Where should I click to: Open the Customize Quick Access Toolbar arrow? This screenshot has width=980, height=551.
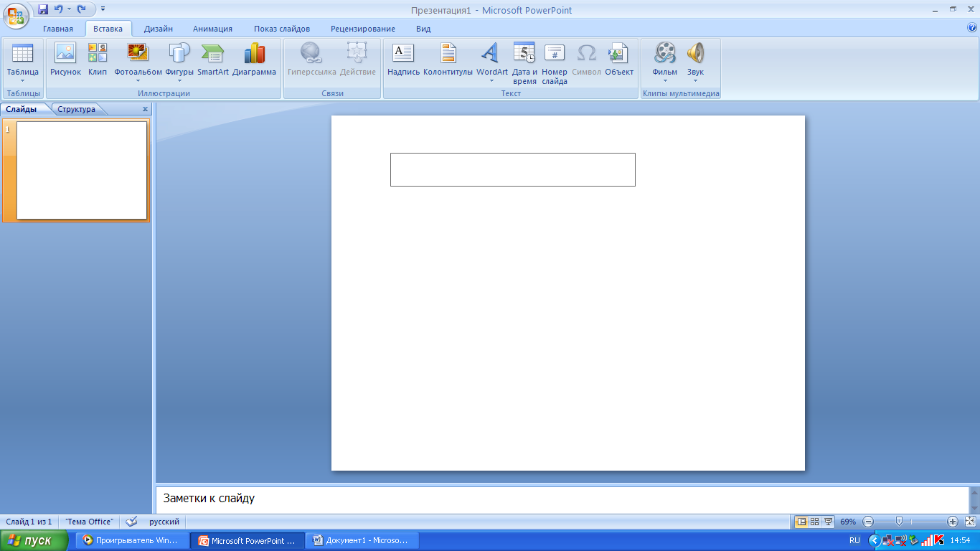103,9
